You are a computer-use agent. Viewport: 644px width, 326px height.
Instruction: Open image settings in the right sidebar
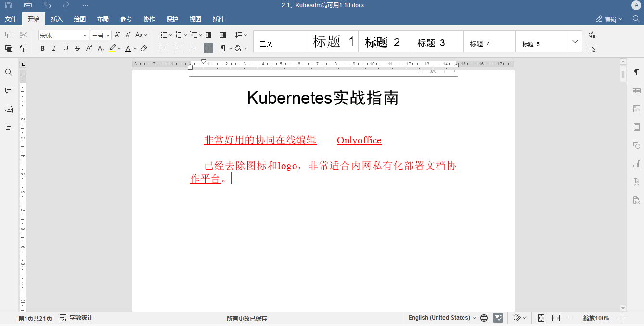637,109
